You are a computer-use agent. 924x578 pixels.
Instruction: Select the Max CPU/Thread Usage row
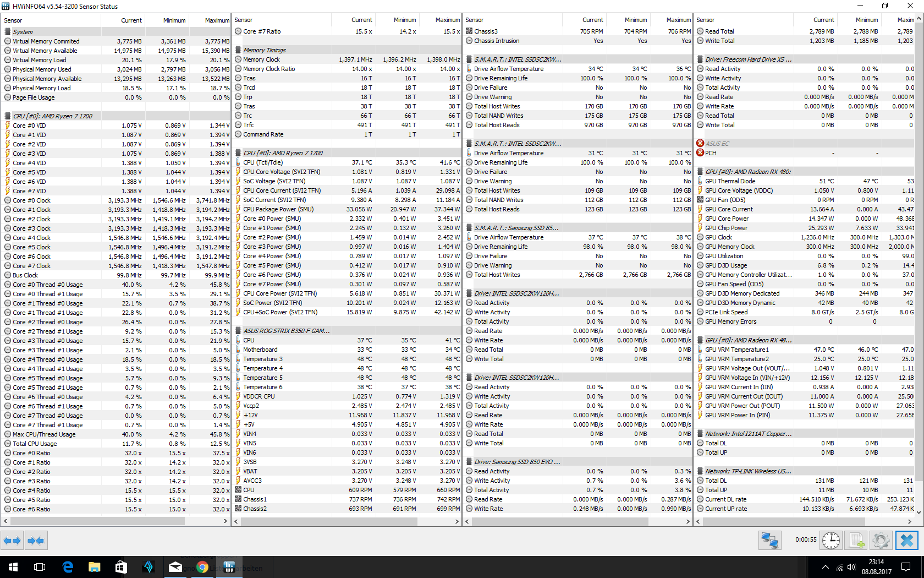pos(116,434)
